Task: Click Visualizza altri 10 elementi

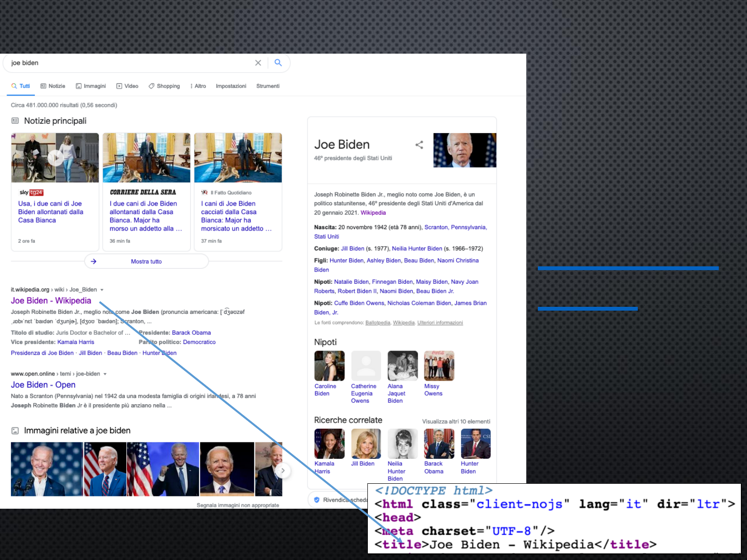Action: click(456, 422)
